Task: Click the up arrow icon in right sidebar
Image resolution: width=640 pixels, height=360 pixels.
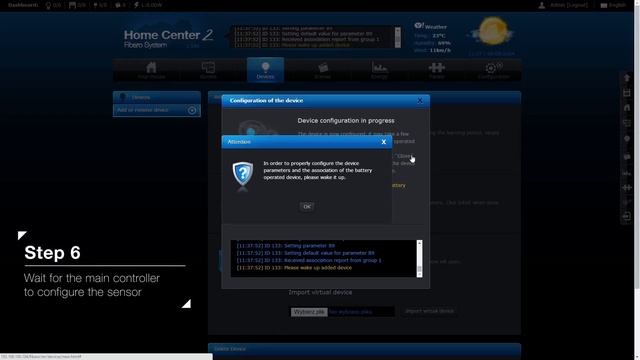Action: (x=627, y=78)
